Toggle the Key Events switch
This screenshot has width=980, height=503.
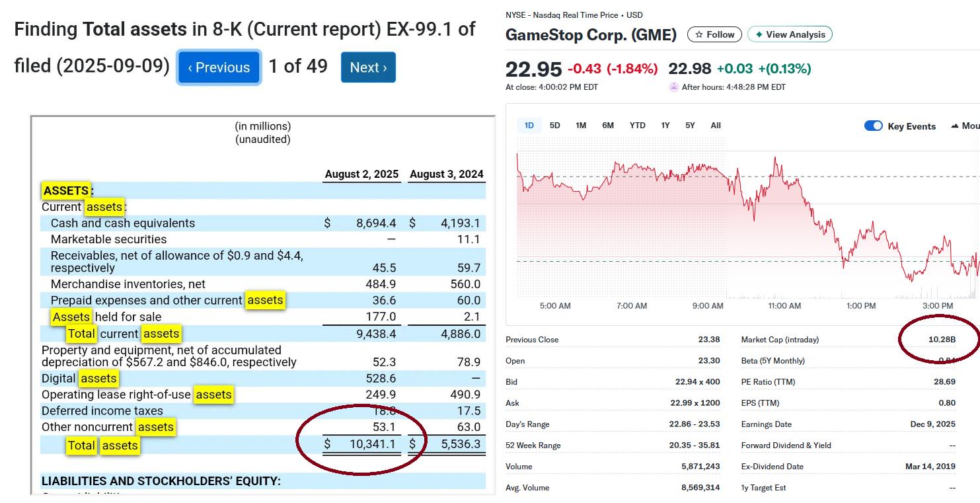click(x=874, y=126)
